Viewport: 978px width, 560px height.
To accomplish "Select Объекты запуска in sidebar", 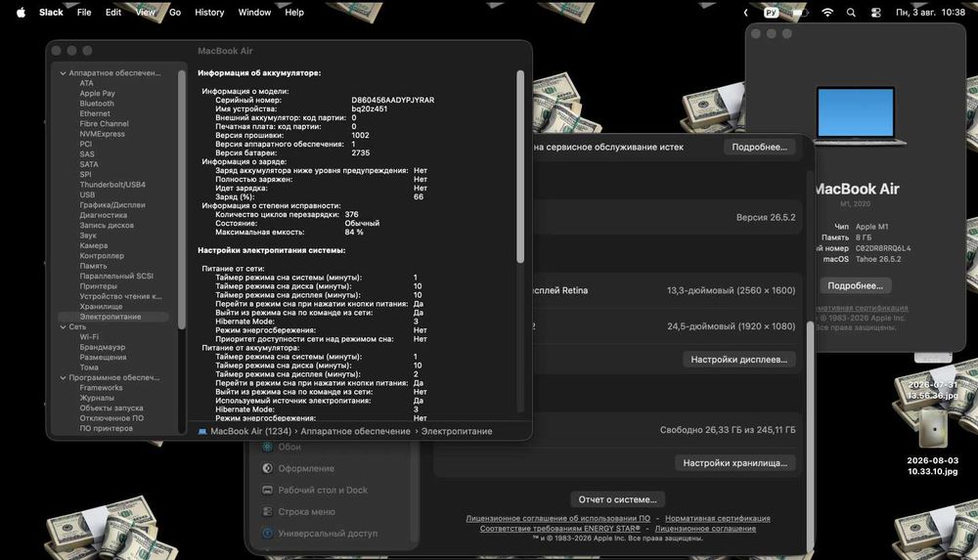I will (x=111, y=408).
